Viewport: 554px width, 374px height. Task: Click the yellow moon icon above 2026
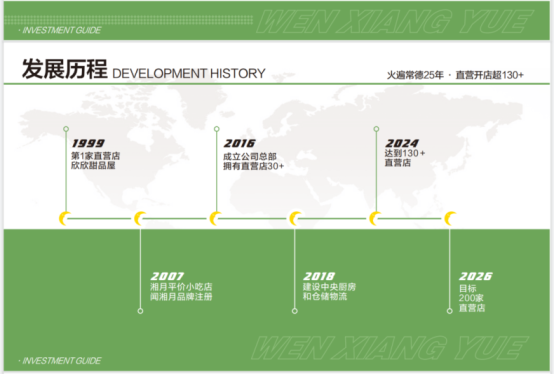(x=450, y=218)
